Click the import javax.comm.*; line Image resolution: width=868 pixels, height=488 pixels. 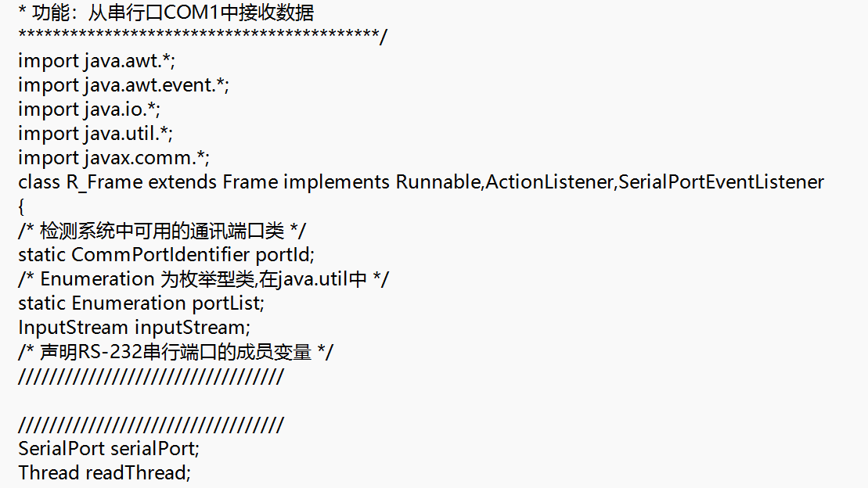pos(113,158)
